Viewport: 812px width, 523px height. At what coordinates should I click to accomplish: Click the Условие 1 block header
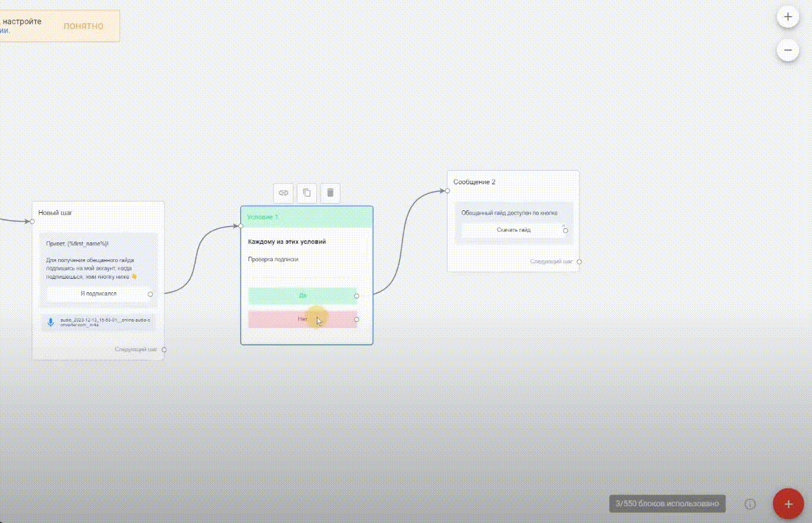[x=306, y=217]
